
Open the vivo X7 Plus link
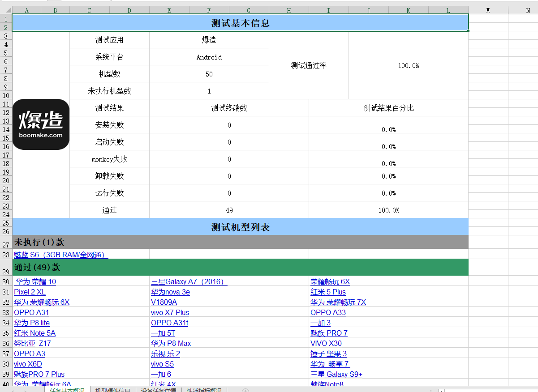[170, 312]
